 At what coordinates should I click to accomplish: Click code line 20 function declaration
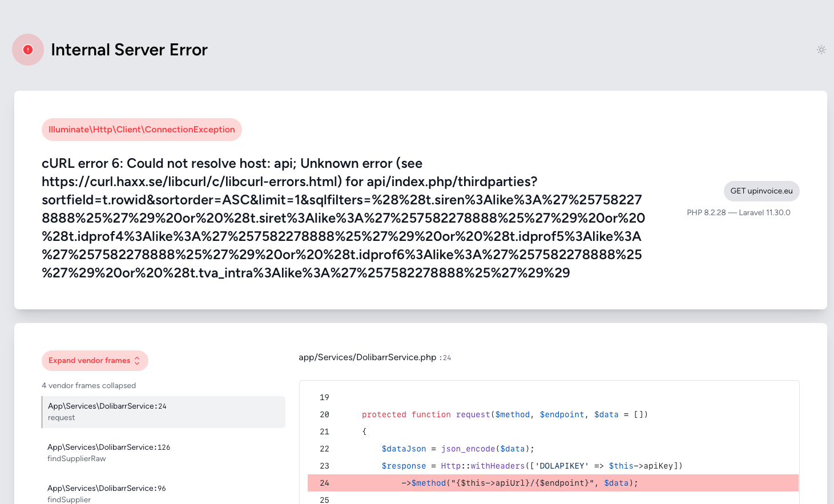pyautogui.click(x=505, y=414)
